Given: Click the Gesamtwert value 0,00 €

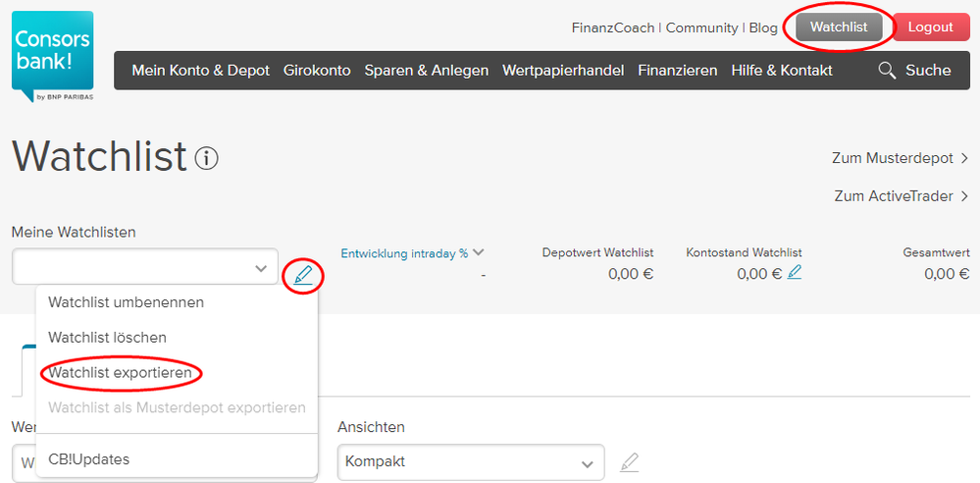Looking at the screenshot, I should pyautogui.click(x=947, y=274).
